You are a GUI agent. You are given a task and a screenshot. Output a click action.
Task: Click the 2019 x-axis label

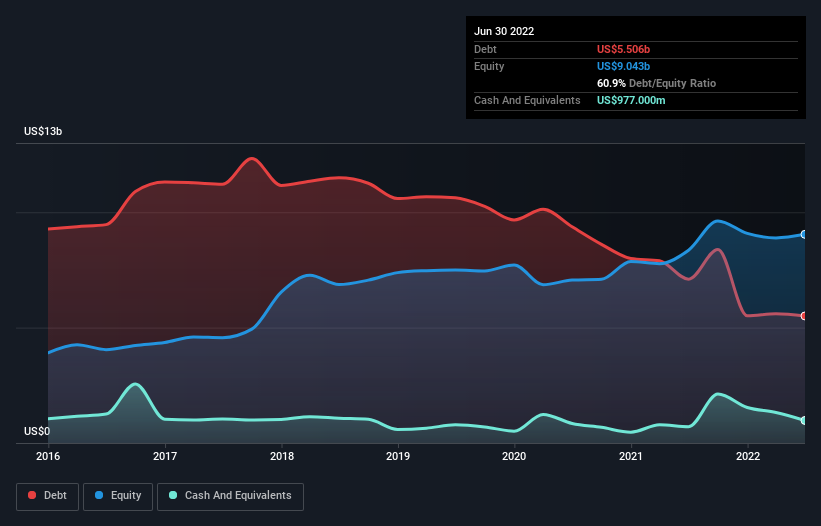(x=398, y=456)
